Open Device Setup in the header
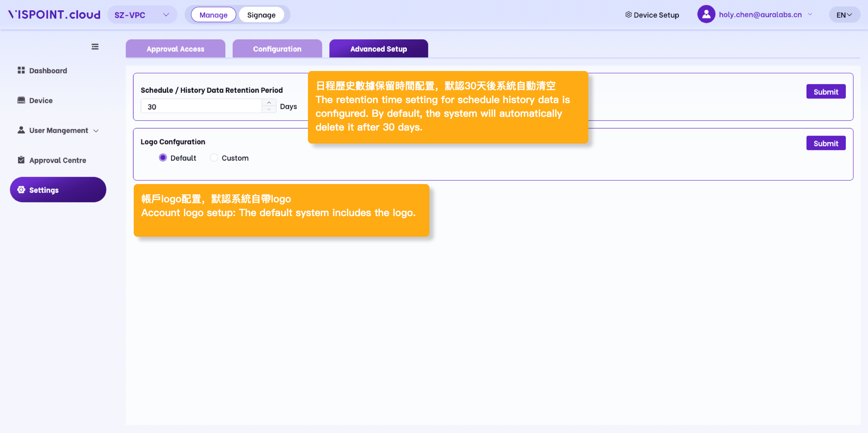Viewport: 868px width, 433px height. [652, 15]
